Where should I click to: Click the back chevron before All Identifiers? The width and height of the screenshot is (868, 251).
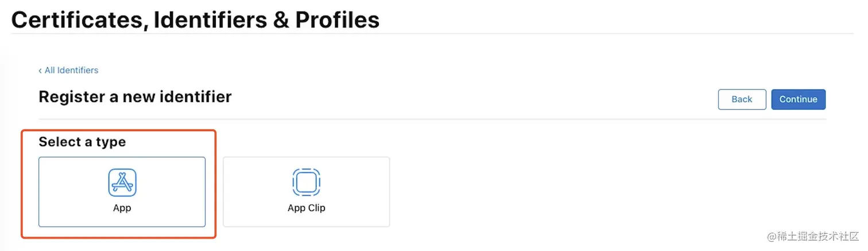point(40,70)
